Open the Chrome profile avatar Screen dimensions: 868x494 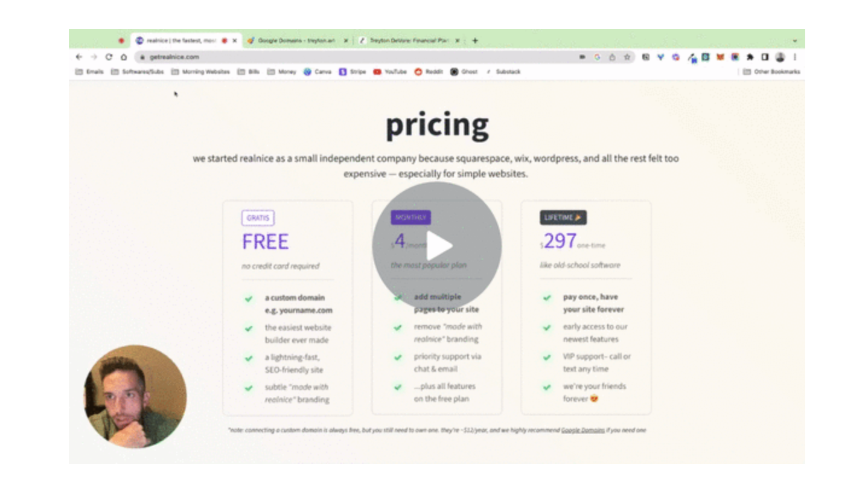click(780, 57)
